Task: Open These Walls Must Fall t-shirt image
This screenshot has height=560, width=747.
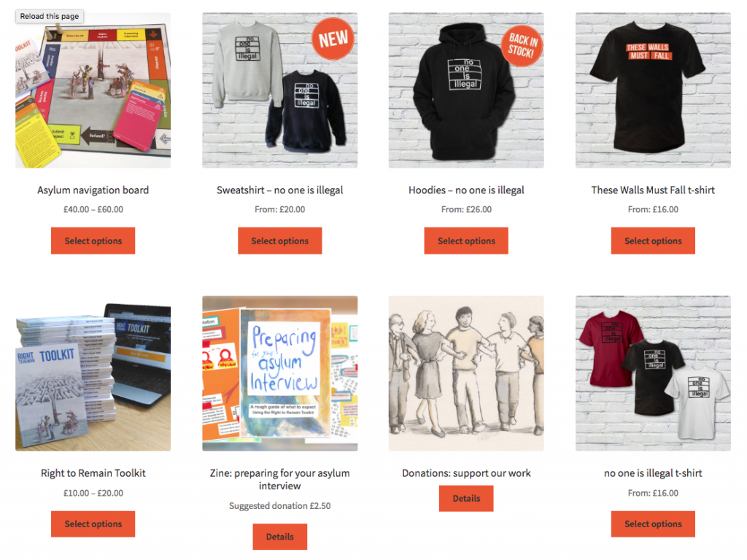Action: coord(653,90)
